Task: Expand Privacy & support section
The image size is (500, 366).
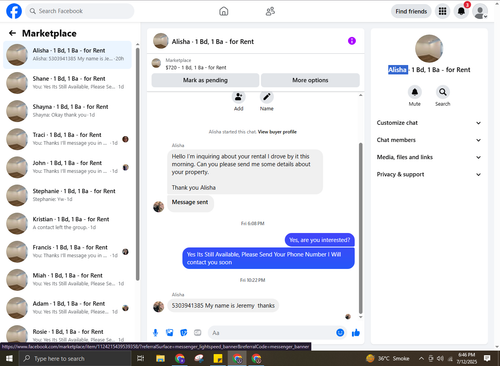Action: tap(429, 174)
